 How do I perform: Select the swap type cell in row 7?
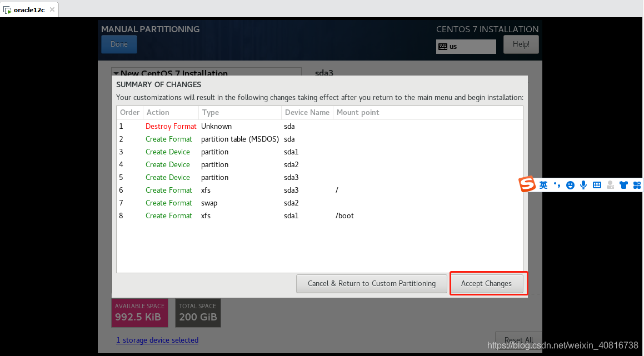coord(209,203)
